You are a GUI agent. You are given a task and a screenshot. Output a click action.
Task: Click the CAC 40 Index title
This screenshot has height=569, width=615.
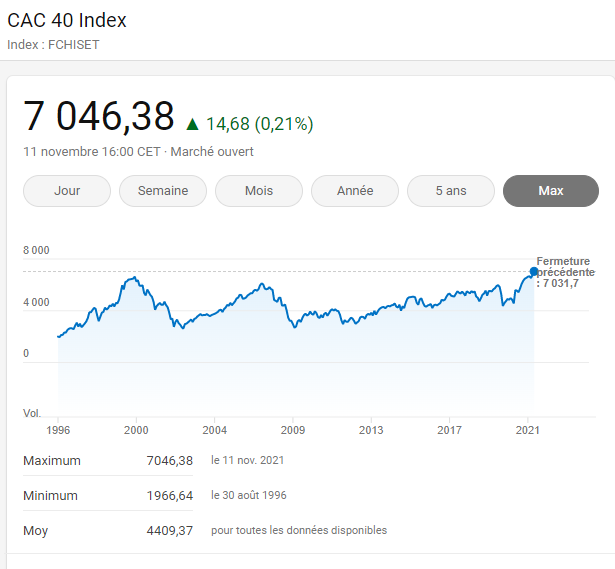click(67, 20)
